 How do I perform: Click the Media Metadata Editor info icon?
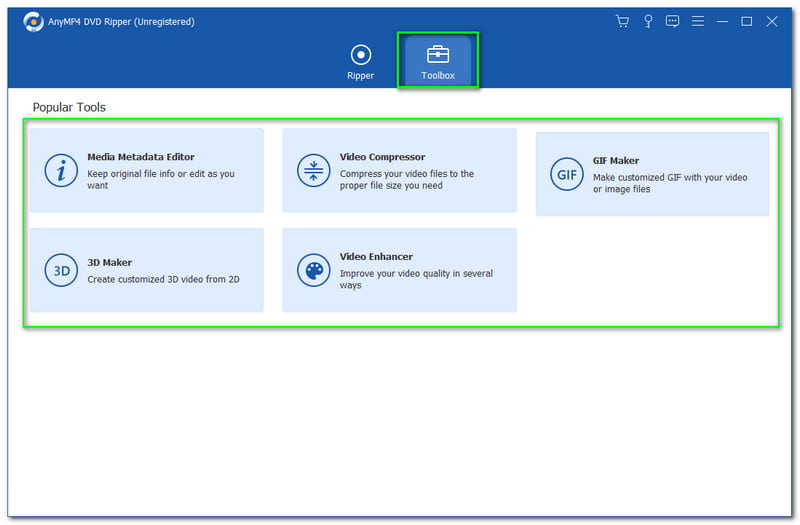[x=61, y=170]
